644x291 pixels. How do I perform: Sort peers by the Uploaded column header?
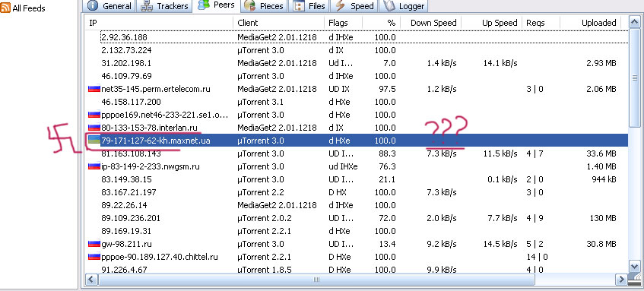(x=590, y=23)
